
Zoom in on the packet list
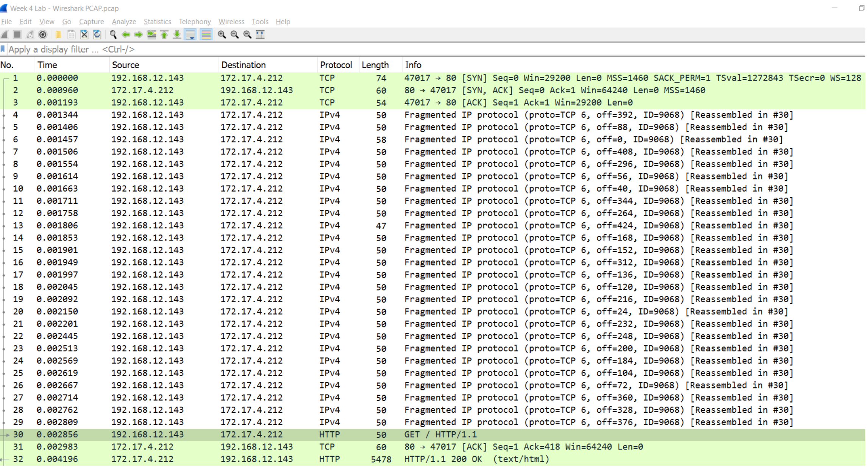coord(222,34)
